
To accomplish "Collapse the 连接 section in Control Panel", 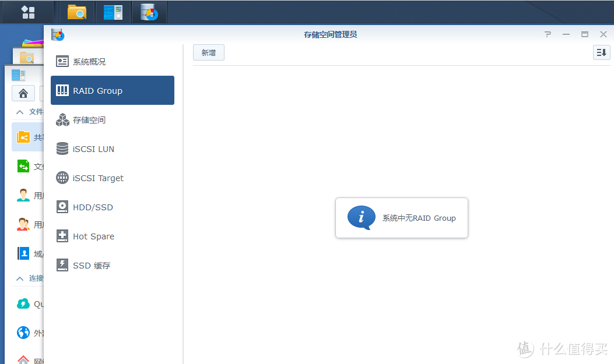I will point(20,279).
